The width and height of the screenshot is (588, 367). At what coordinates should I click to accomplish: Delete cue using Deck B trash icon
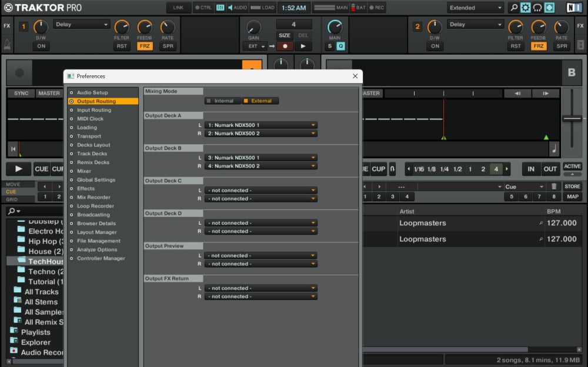coord(554,186)
